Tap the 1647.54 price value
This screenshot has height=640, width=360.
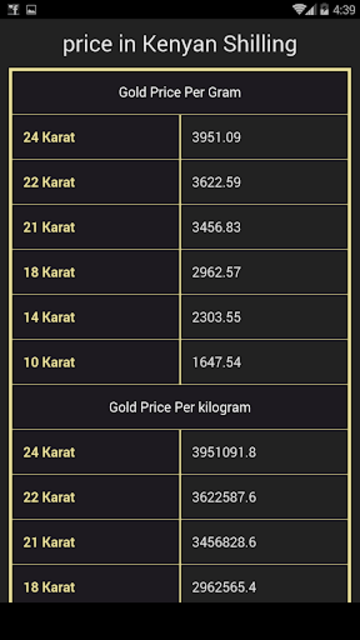point(216,362)
